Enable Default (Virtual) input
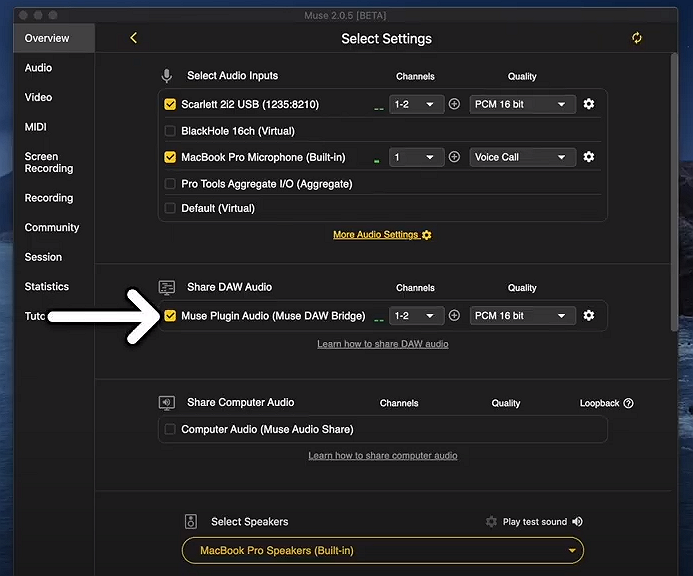Screen dimensions: 693x576 (x=170, y=208)
